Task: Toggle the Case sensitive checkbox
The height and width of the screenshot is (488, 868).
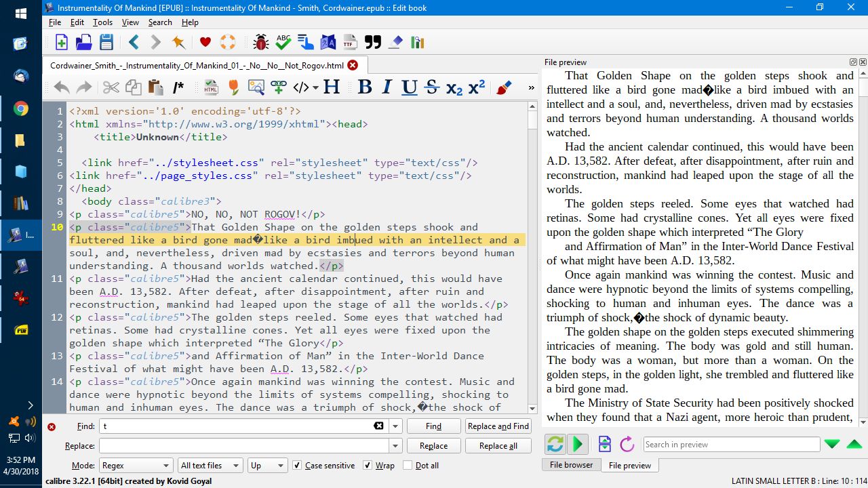Action: tap(297, 466)
